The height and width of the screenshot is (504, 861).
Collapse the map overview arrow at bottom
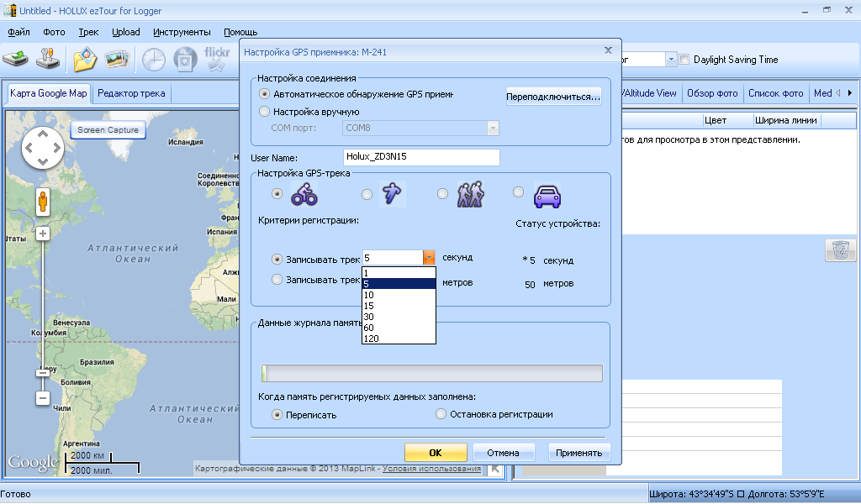(495, 469)
